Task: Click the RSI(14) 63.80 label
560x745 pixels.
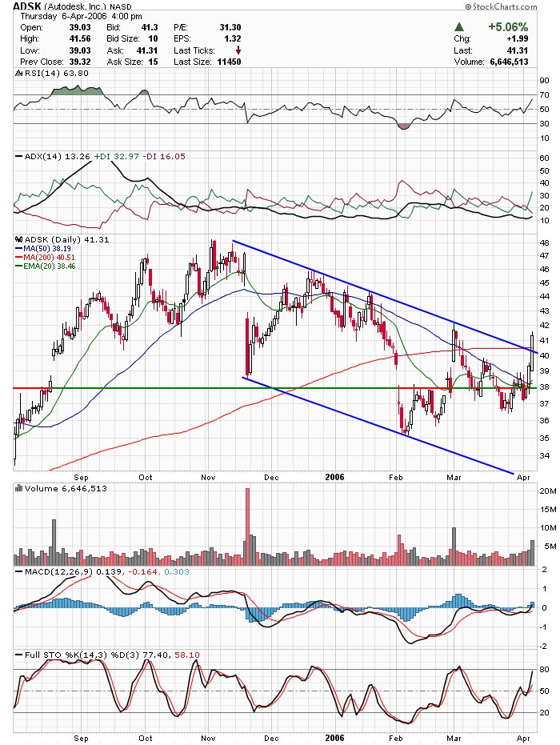Action: tap(56, 73)
